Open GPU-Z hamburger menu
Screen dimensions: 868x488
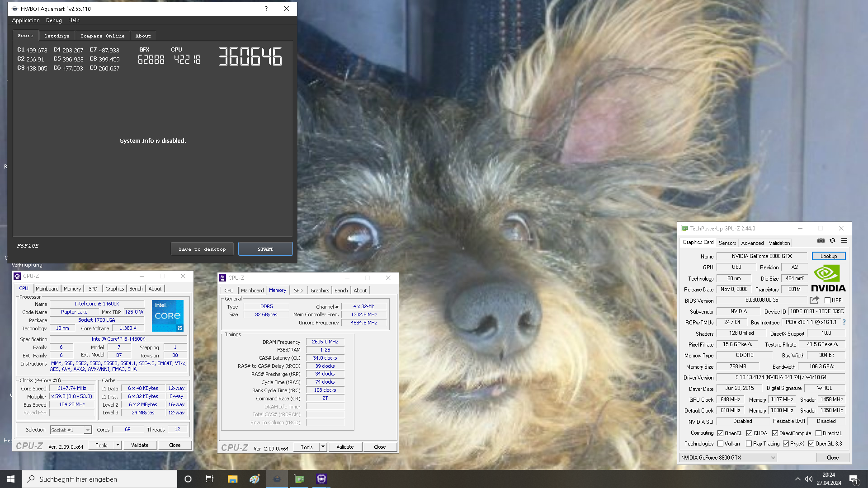(x=844, y=241)
